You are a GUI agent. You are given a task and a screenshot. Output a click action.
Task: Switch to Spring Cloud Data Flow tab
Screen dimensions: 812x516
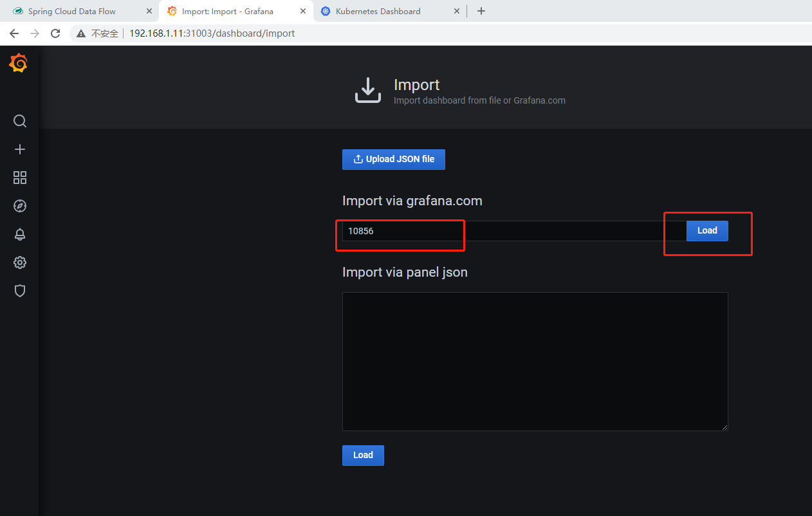pyautogui.click(x=72, y=11)
